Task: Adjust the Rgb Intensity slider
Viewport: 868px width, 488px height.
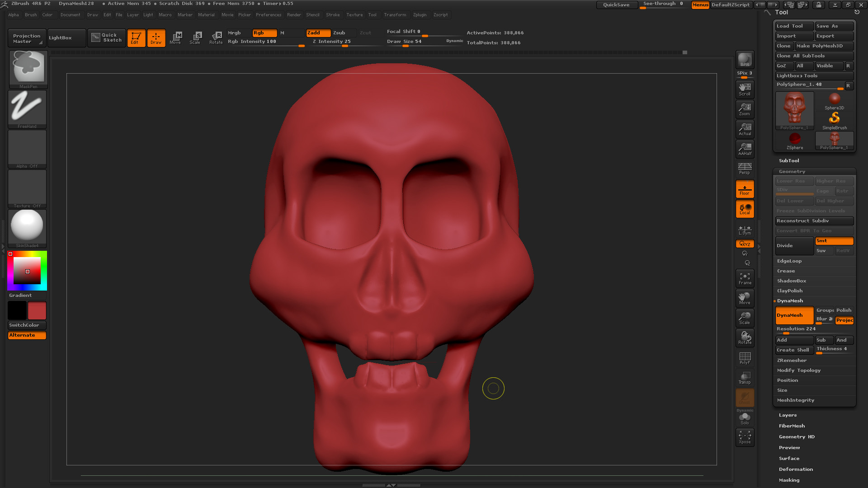Action: pyautogui.click(x=262, y=41)
